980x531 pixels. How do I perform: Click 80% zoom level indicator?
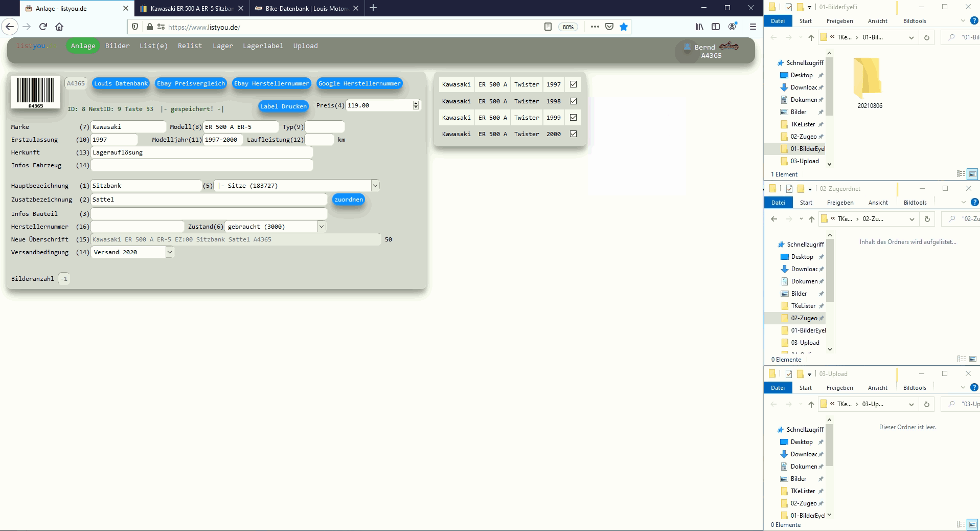568,27
